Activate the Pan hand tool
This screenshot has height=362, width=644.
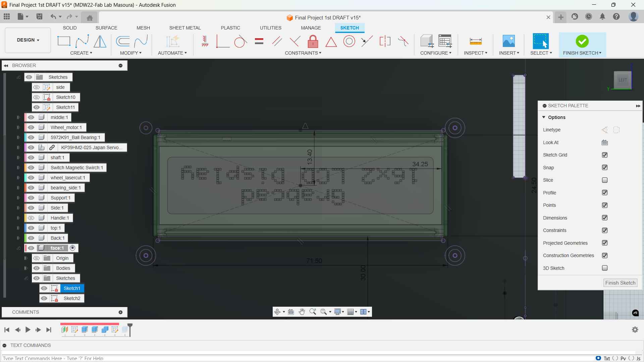coord(302,312)
